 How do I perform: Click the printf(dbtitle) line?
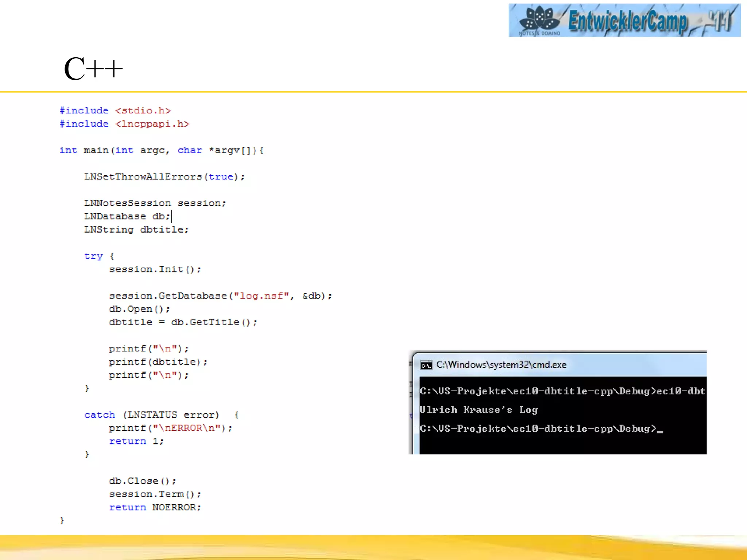158,362
